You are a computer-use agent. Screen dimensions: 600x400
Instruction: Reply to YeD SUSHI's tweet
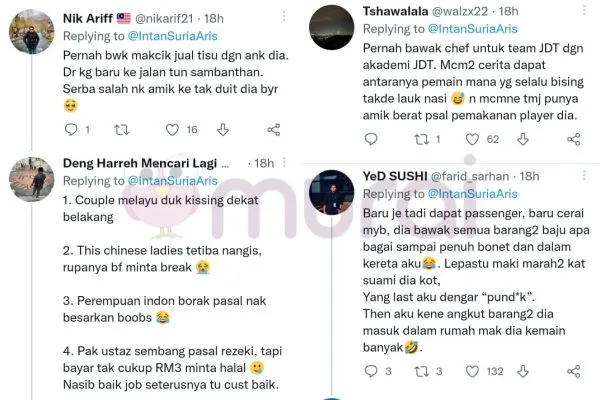[371, 371]
